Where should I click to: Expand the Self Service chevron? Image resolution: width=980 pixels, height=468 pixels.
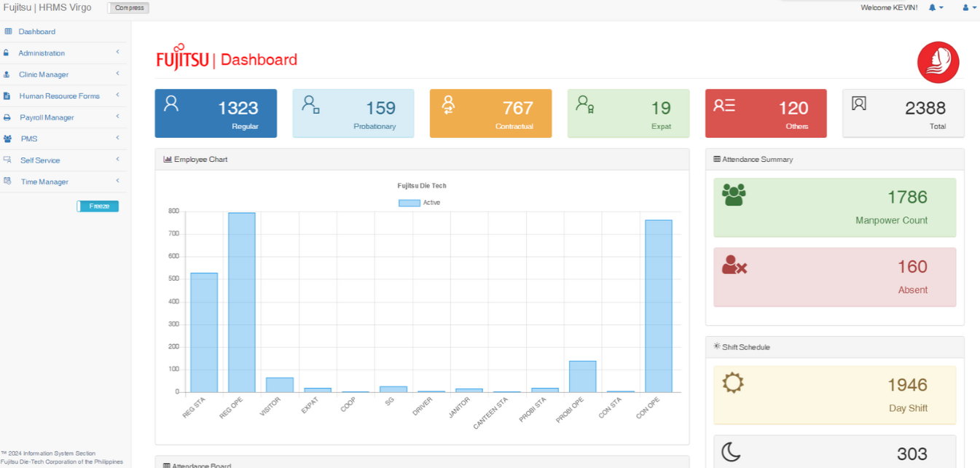(x=117, y=159)
